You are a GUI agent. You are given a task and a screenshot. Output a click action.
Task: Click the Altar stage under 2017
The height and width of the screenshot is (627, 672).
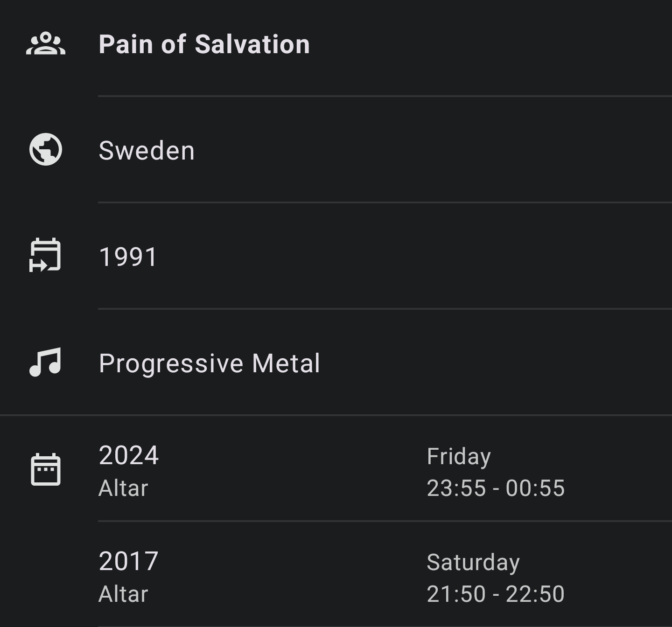[x=123, y=594]
